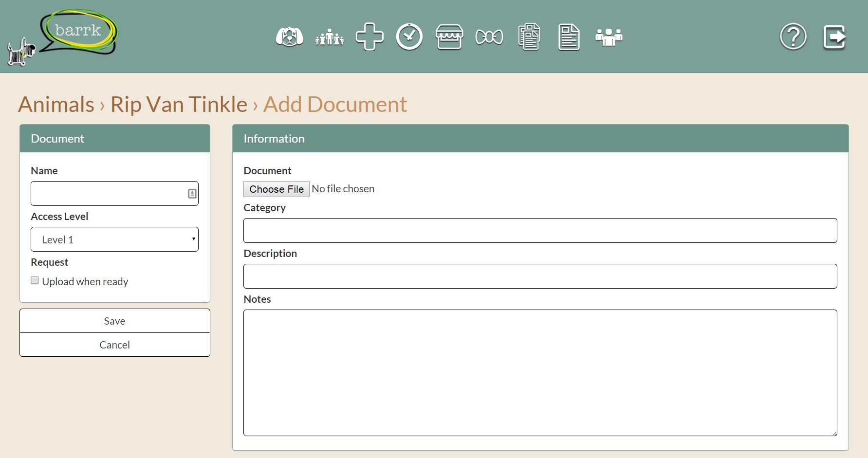Open the single document report icon
This screenshot has height=458, width=868.
569,37
